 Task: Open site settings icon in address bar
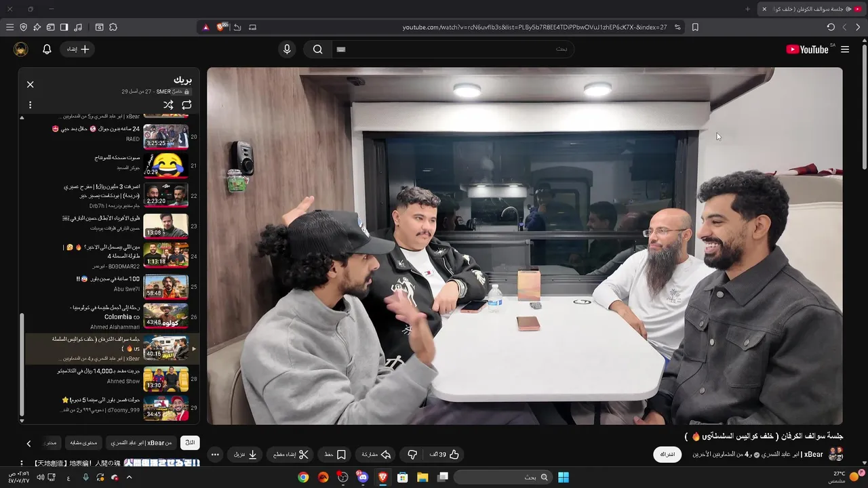click(x=677, y=27)
